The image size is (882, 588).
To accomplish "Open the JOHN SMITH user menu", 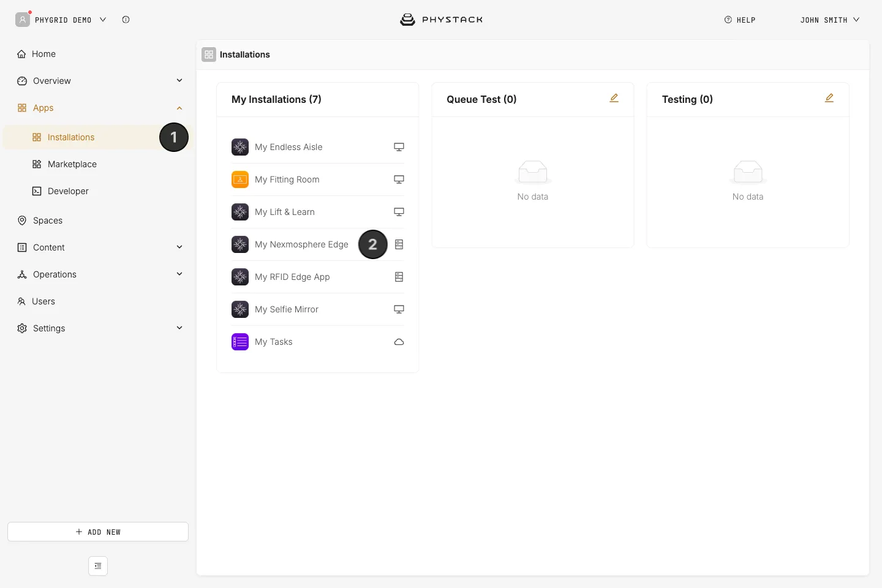I will 830,20.
